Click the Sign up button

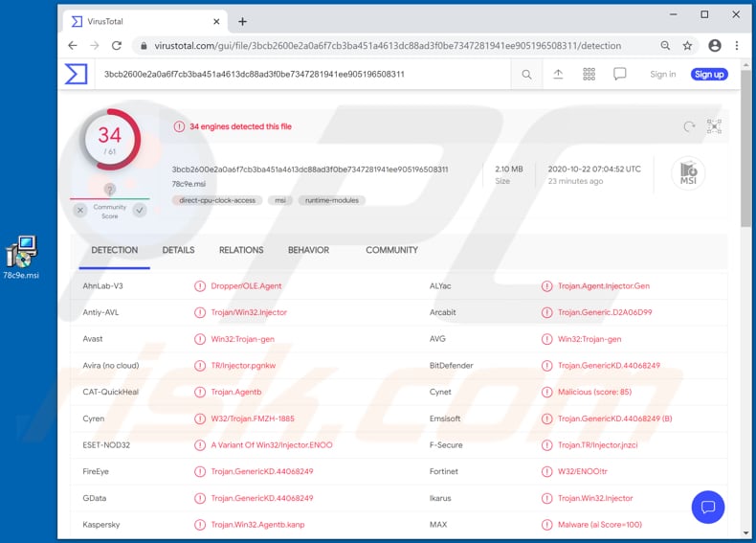[709, 75]
